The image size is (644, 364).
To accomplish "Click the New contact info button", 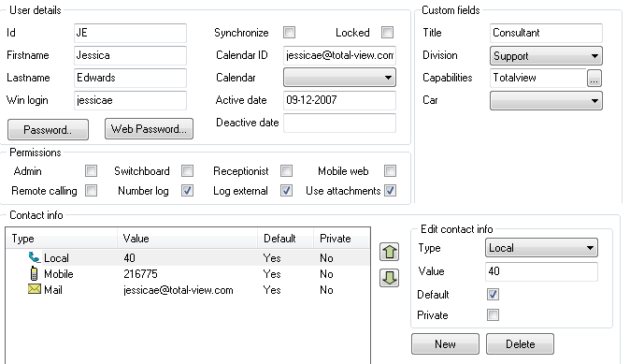I will tap(445, 343).
